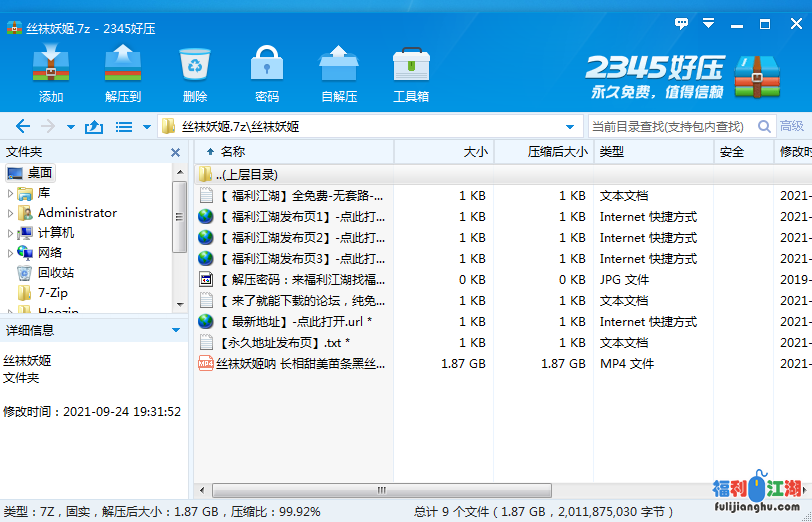Open the 工具箱 (Toolbox) icon
Image resolution: width=812 pixels, height=522 pixels.
click(411, 74)
